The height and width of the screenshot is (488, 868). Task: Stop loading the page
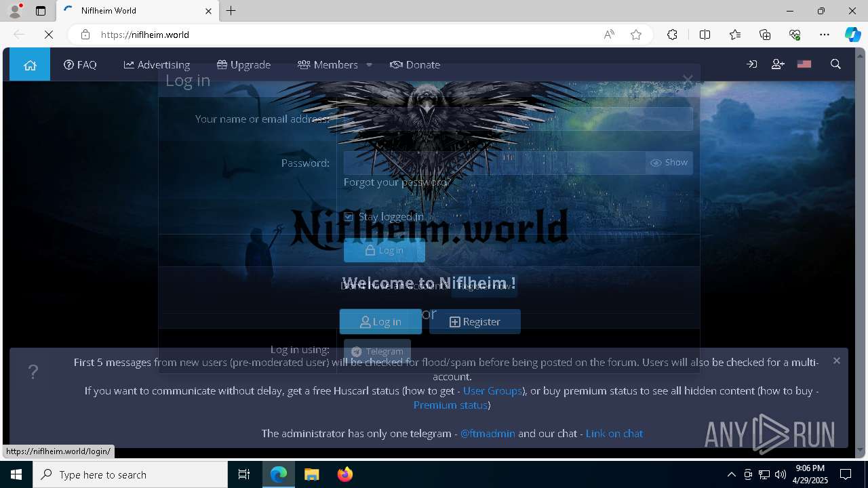click(49, 35)
